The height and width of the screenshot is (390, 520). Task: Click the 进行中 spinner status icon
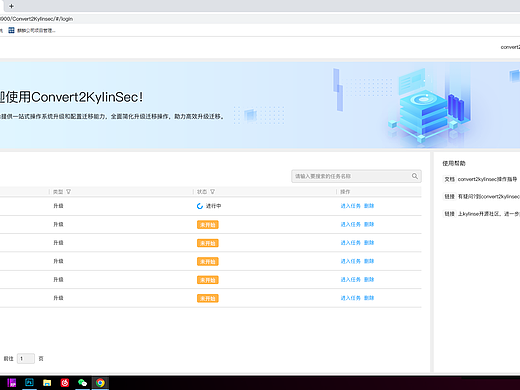(x=200, y=206)
